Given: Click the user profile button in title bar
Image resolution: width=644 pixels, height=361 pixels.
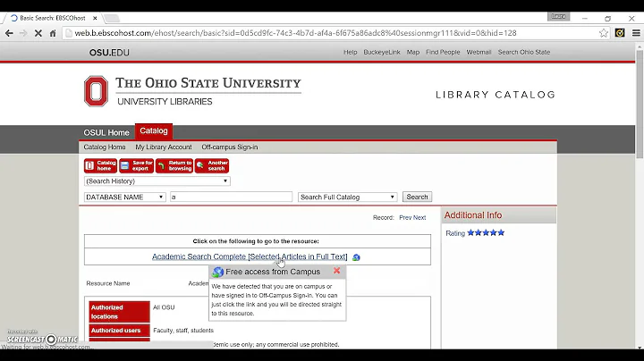Looking at the screenshot, I should click(558, 16).
